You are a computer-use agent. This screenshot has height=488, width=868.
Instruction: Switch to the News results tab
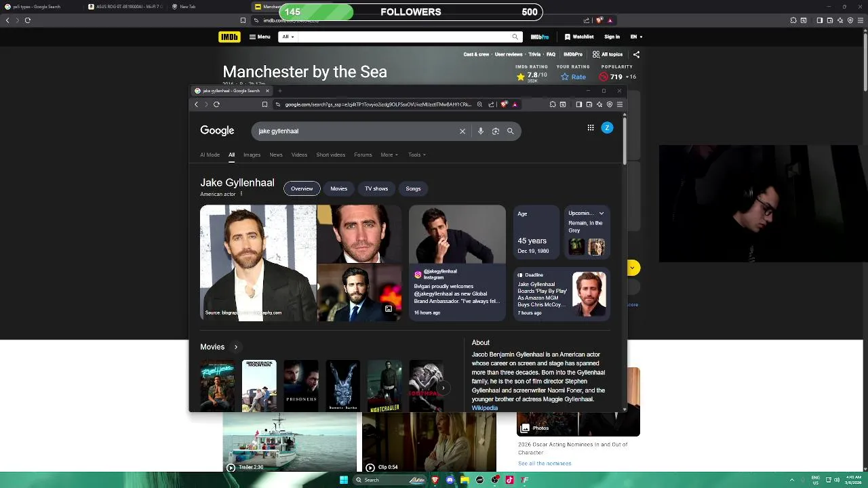tap(276, 155)
